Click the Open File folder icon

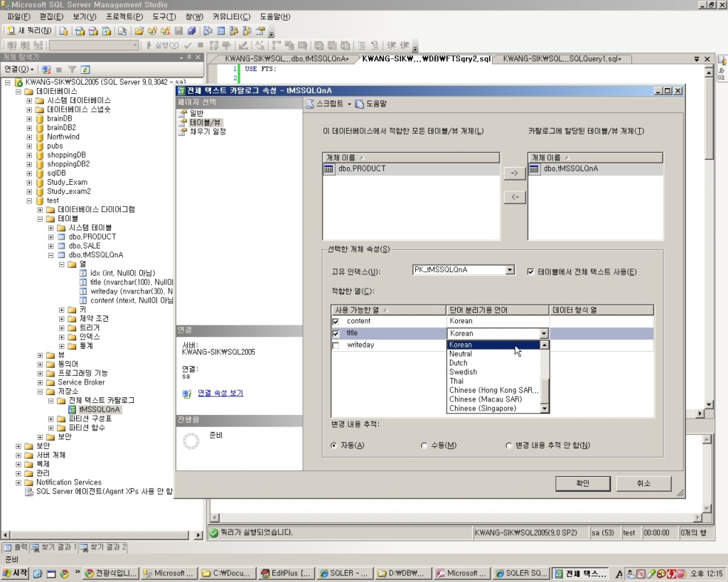click(139, 31)
